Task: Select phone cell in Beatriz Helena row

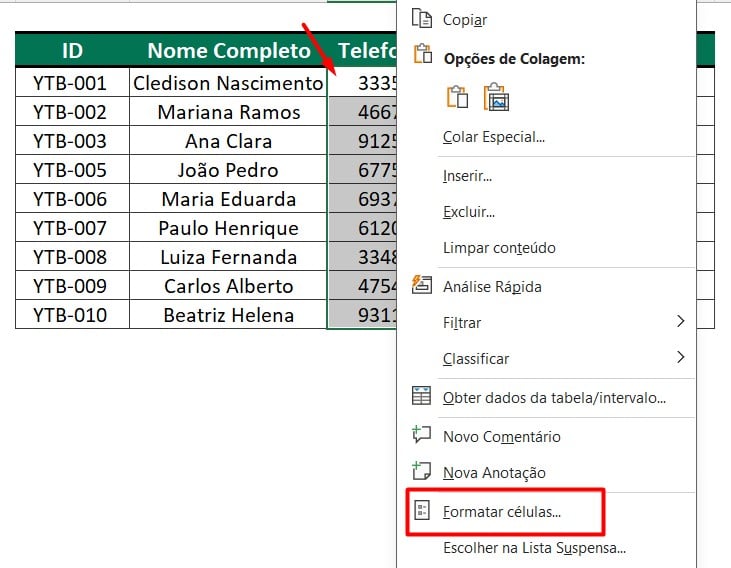Action: click(362, 314)
